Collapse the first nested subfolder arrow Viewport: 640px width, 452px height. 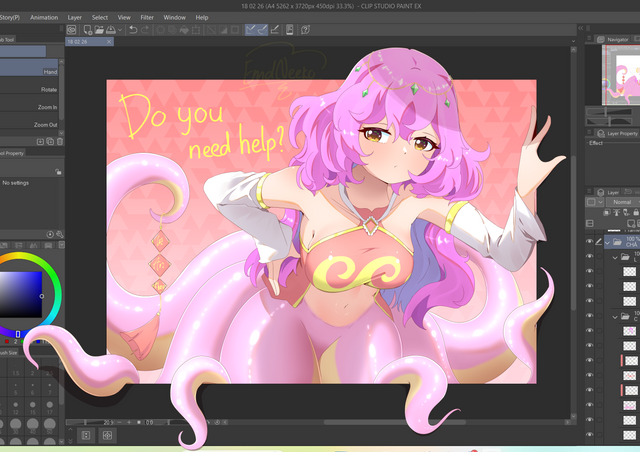coord(615,258)
